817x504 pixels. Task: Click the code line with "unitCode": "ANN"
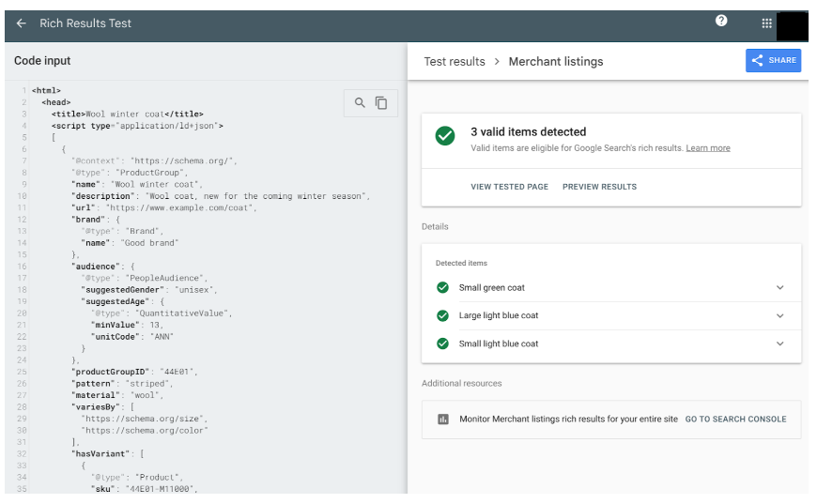click(x=132, y=337)
